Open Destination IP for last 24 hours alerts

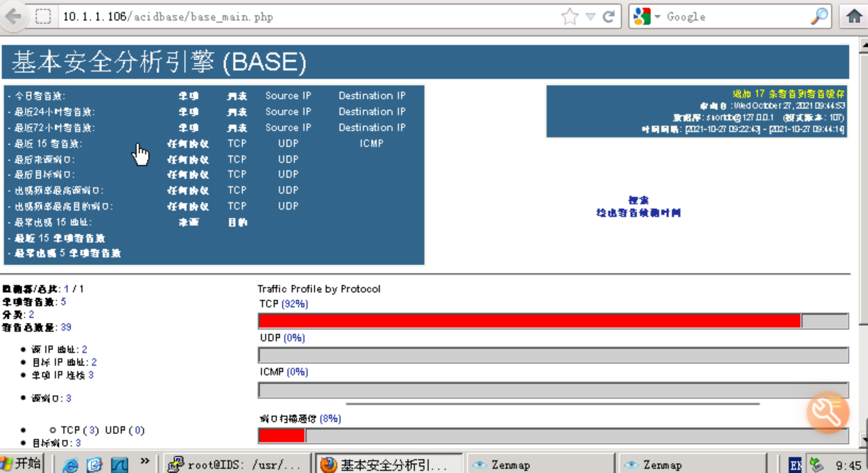click(x=372, y=112)
